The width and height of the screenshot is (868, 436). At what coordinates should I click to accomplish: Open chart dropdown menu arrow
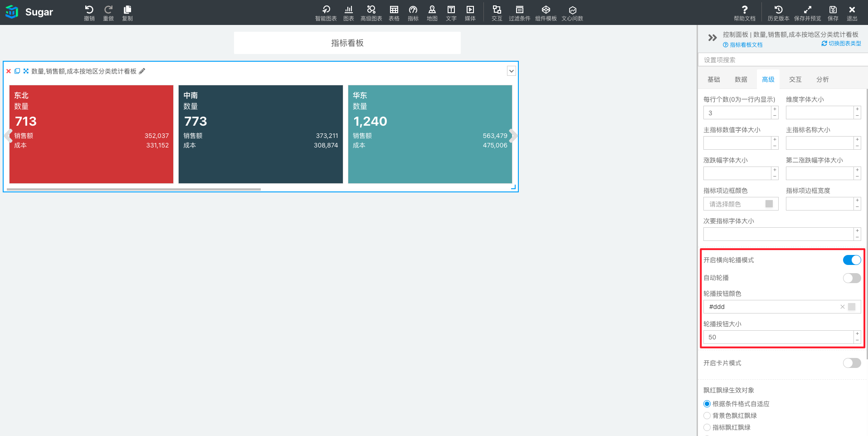pos(512,71)
